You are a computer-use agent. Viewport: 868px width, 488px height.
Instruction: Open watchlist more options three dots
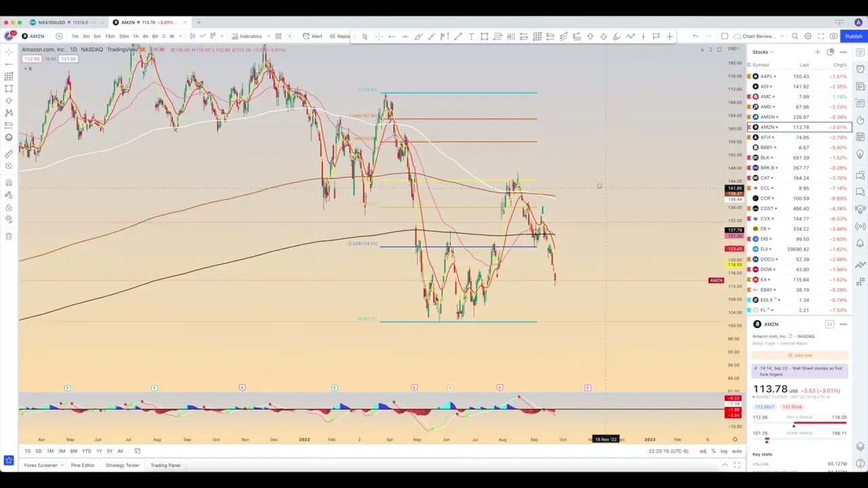[x=844, y=52]
